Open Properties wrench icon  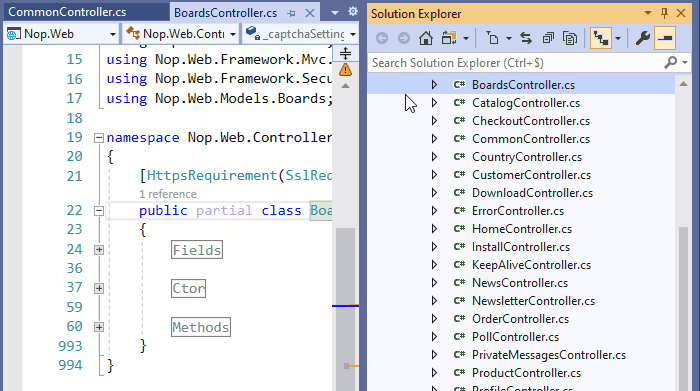coord(642,38)
